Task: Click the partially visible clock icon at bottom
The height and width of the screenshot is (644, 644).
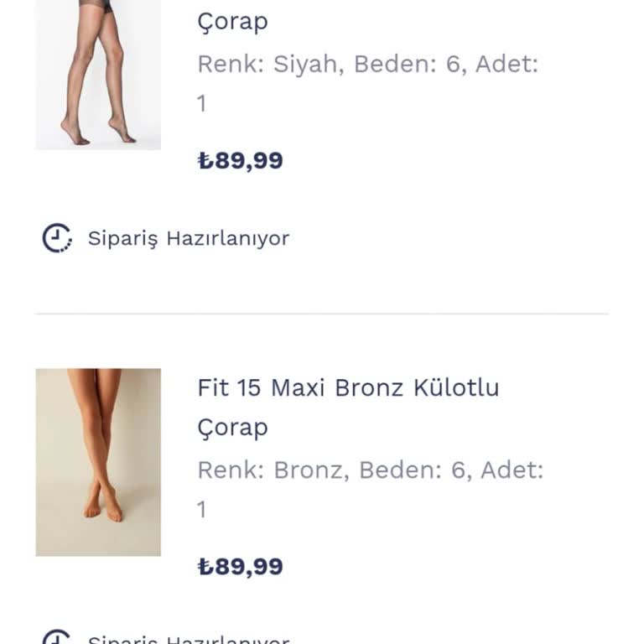Action: [57, 638]
